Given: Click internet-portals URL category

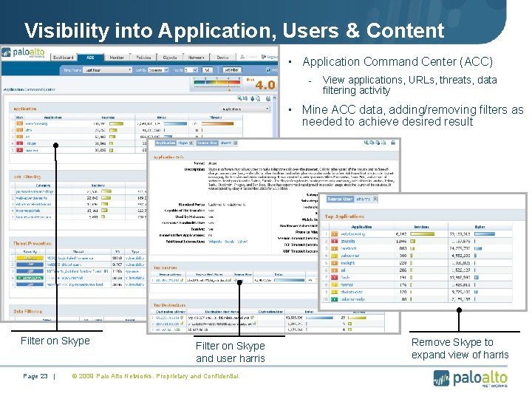Looking at the screenshot, I should (x=28, y=211).
